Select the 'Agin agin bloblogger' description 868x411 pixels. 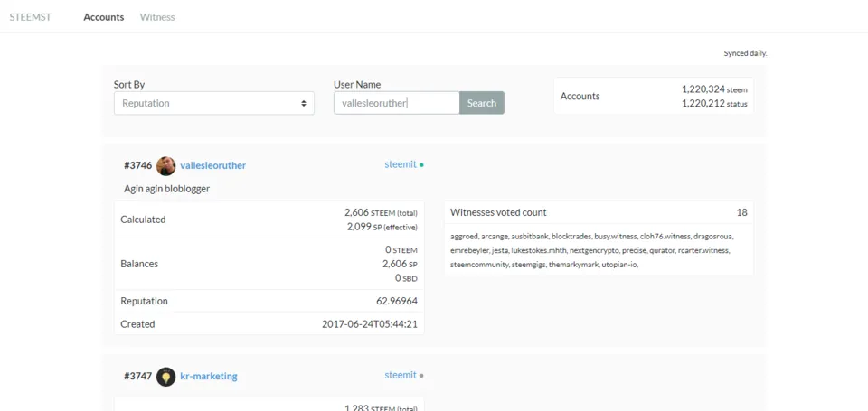pyautogui.click(x=166, y=189)
